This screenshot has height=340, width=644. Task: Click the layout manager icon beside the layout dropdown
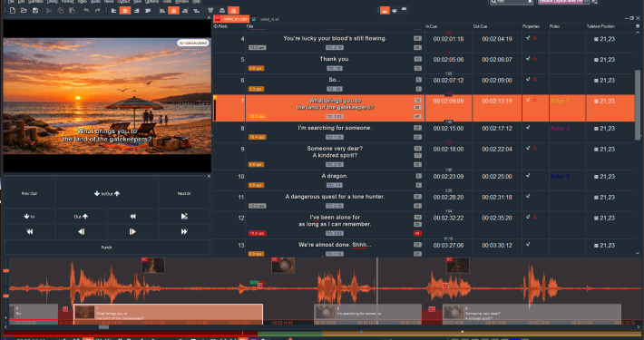pos(594,2)
